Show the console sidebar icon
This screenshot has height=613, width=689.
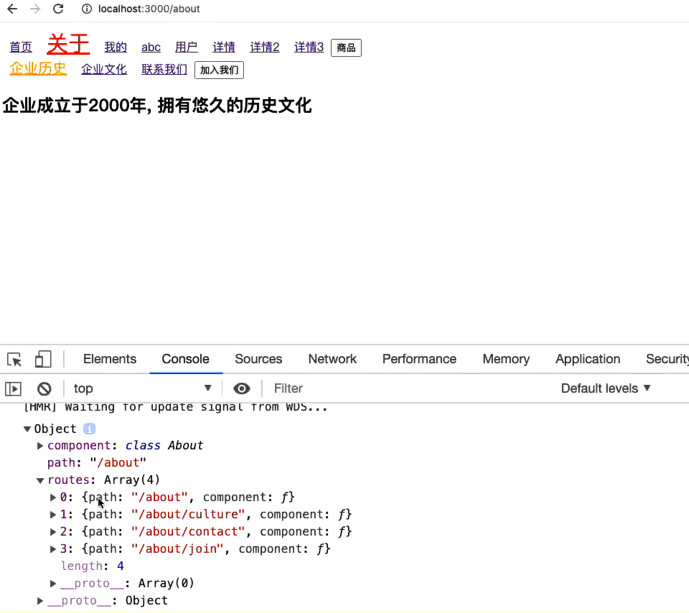tap(13, 388)
